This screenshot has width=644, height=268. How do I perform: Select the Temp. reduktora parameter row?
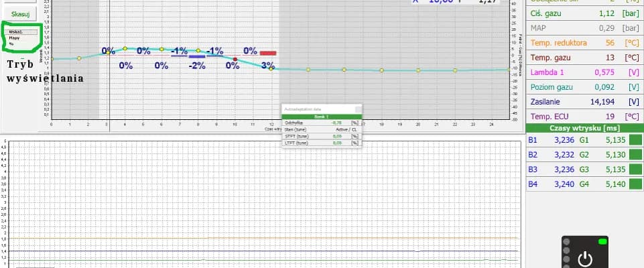coord(584,42)
